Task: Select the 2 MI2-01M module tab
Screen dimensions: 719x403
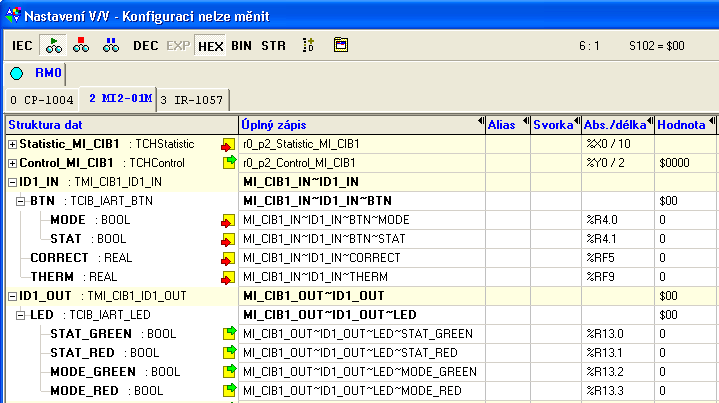Action: pyautogui.click(x=120, y=99)
